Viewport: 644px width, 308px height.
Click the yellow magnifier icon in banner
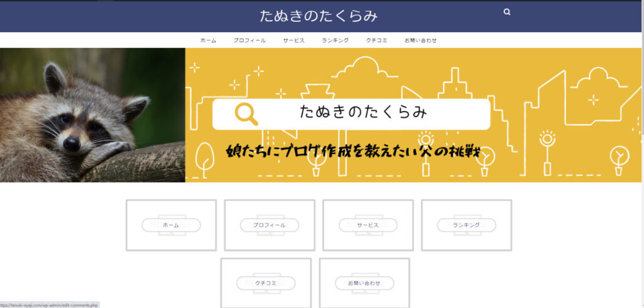[246, 114]
